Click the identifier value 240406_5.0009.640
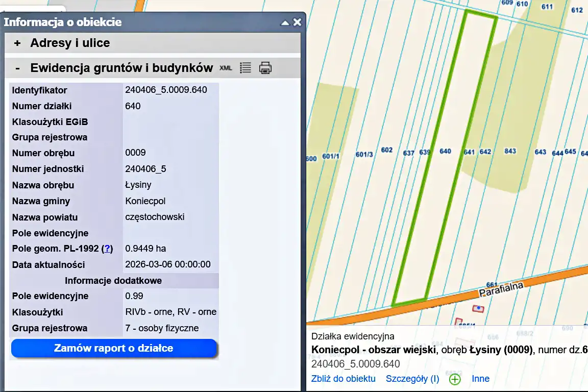The height and width of the screenshot is (392, 588). tap(166, 90)
